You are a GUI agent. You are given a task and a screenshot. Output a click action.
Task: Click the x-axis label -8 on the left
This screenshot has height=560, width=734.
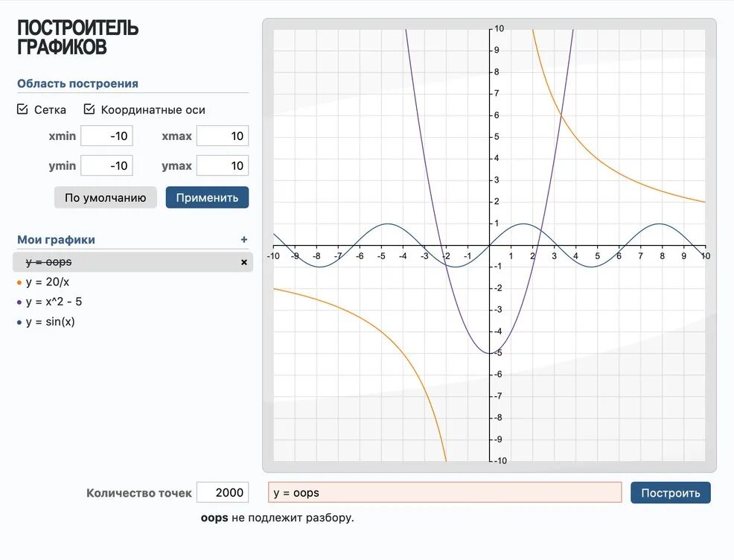coord(317,256)
